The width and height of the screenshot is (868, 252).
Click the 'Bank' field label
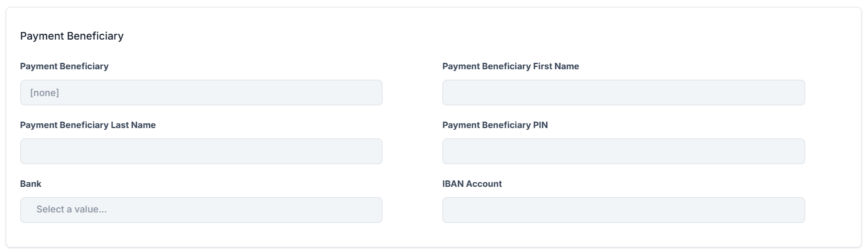coord(30,184)
